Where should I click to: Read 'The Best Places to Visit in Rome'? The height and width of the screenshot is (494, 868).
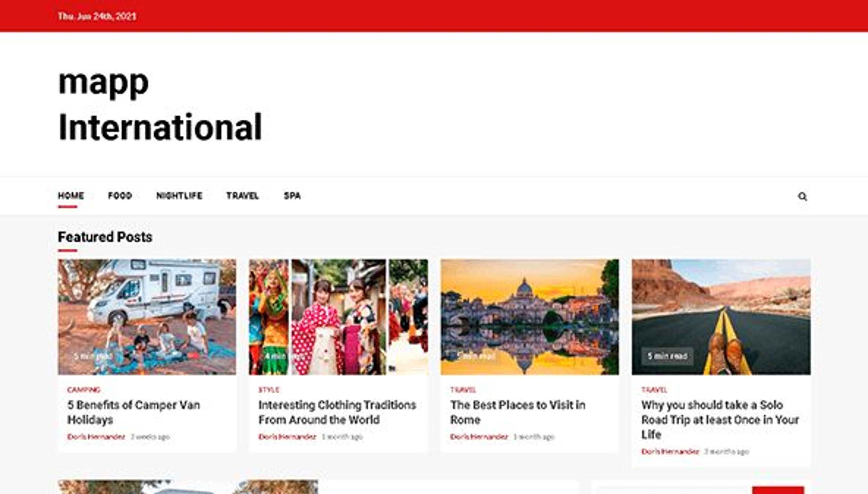[518, 413]
